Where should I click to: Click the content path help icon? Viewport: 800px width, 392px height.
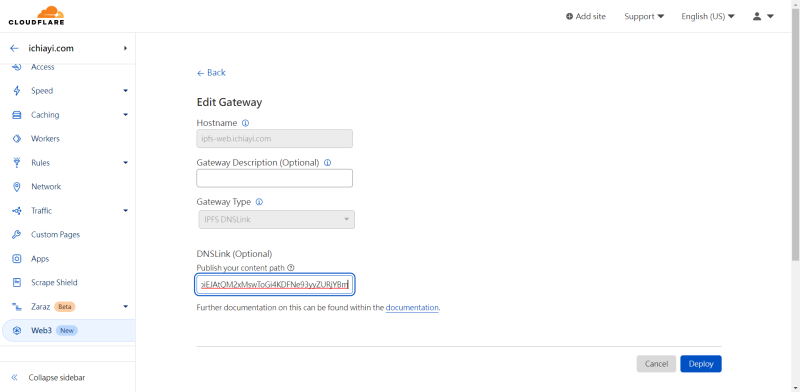[291, 267]
